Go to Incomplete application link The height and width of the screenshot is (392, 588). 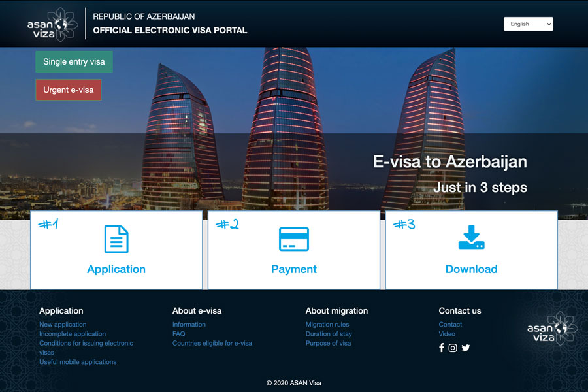[73, 334]
